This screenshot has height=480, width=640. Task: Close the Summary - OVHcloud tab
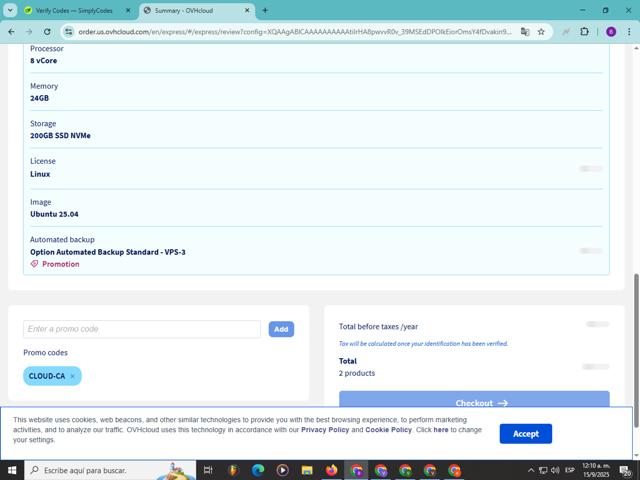pos(247,11)
